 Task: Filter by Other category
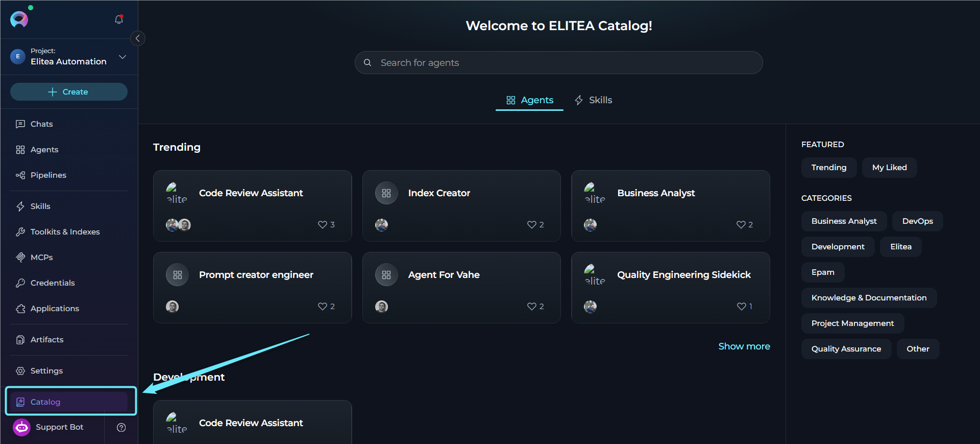[918, 349]
